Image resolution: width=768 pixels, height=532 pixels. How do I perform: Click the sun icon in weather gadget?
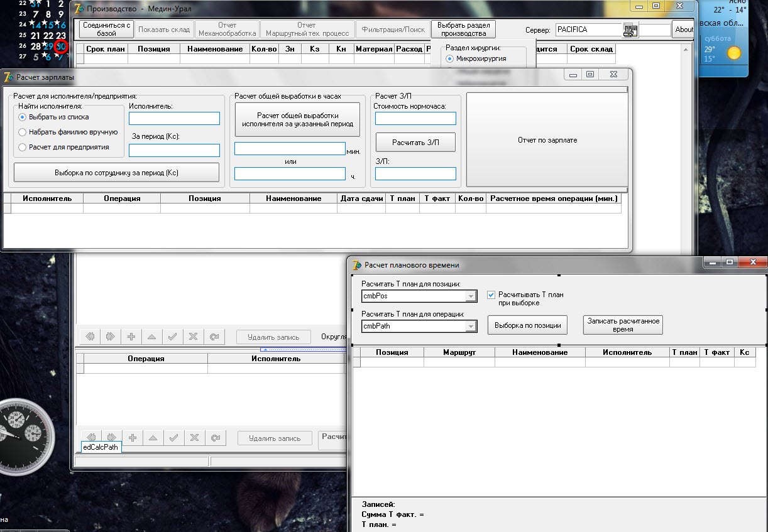[x=733, y=53]
